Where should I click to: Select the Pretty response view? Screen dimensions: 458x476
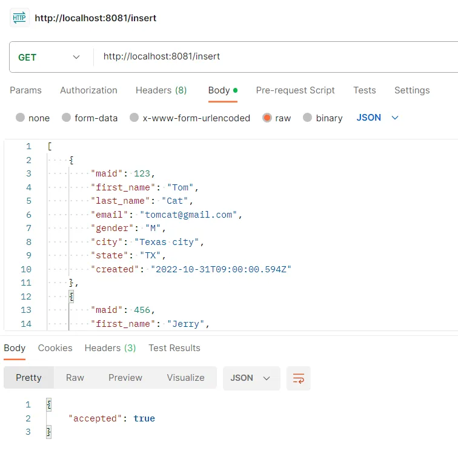(x=29, y=378)
